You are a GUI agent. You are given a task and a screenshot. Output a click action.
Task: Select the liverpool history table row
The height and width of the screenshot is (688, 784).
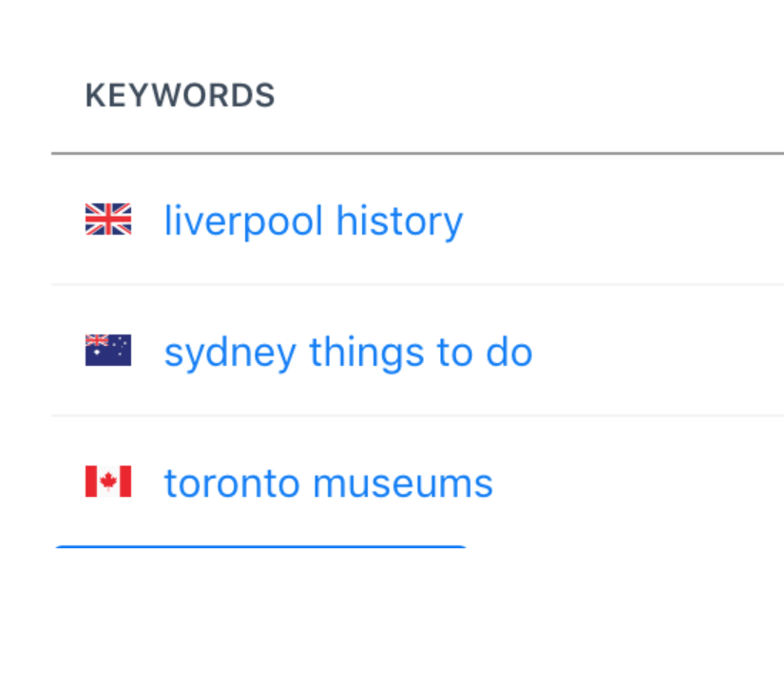[417, 220]
